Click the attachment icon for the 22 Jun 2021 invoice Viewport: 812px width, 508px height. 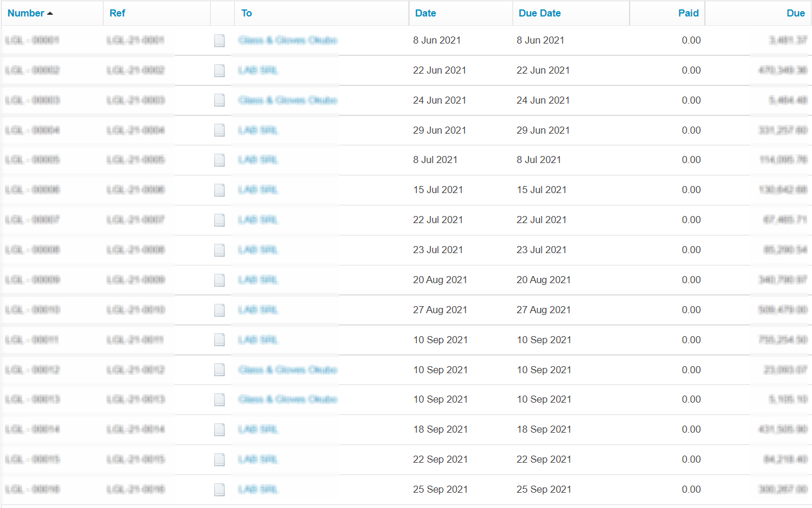coord(219,71)
